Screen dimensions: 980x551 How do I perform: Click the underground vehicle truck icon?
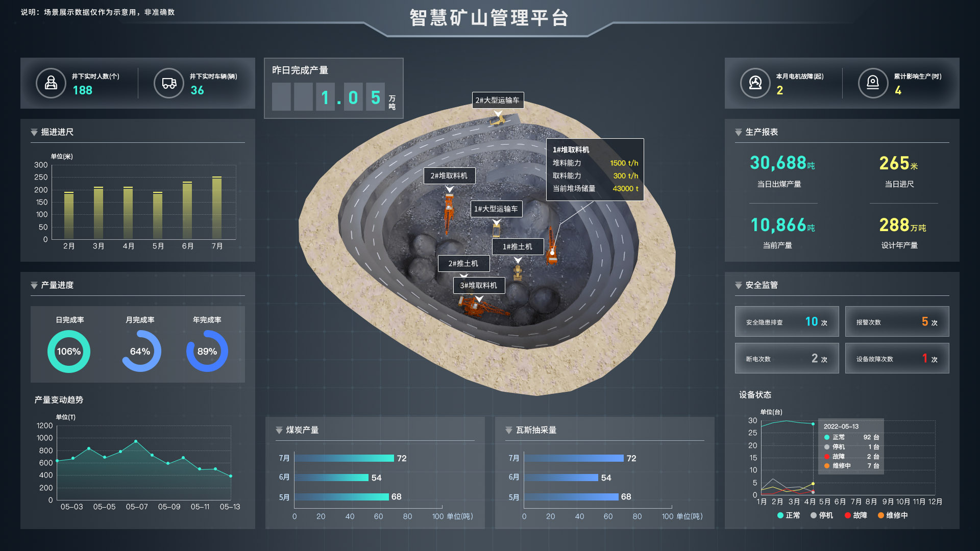click(169, 83)
